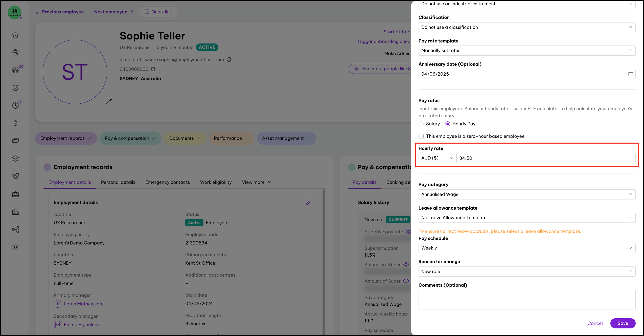This screenshot has width=644, height=336.
Task: Click the Save button
Action: [x=623, y=323]
